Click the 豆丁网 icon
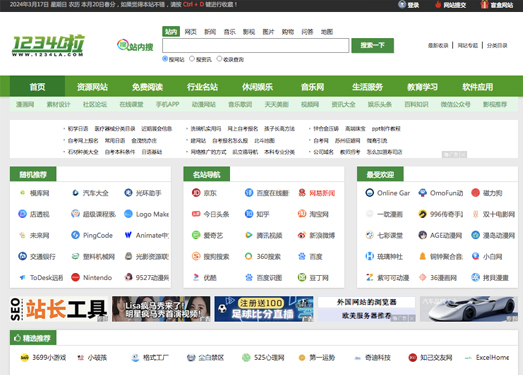 click(x=302, y=277)
